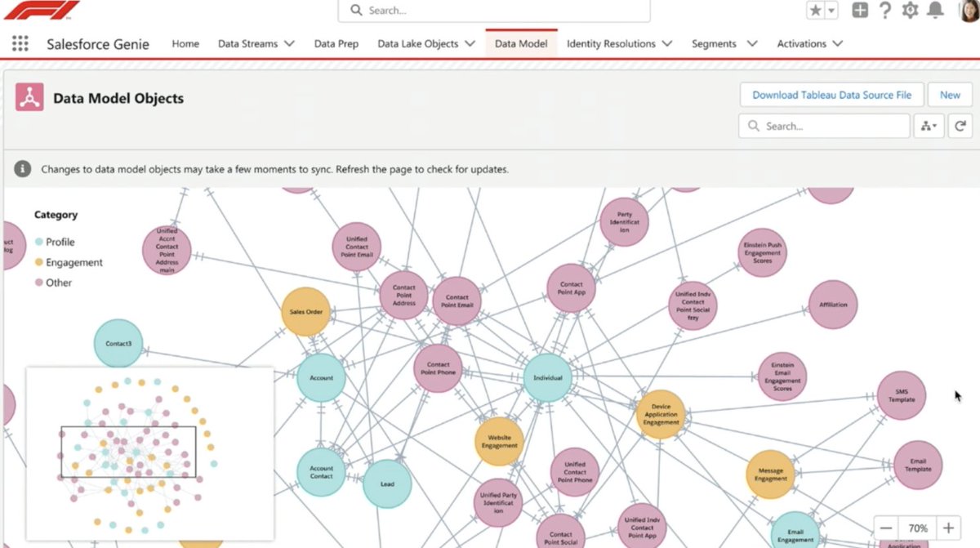Select the Unified Contact Point Phone node
This screenshot has height=548, width=980.
pyautogui.click(x=574, y=472)
